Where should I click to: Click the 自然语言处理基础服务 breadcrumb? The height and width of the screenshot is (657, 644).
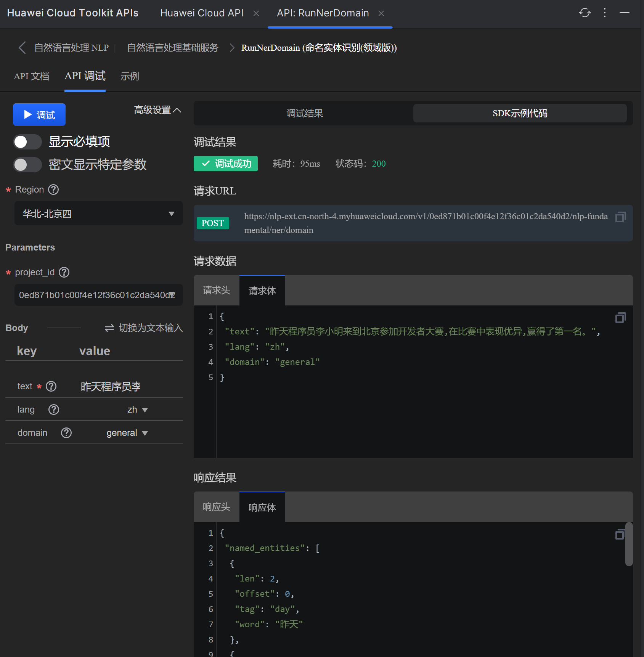(173, 48)
